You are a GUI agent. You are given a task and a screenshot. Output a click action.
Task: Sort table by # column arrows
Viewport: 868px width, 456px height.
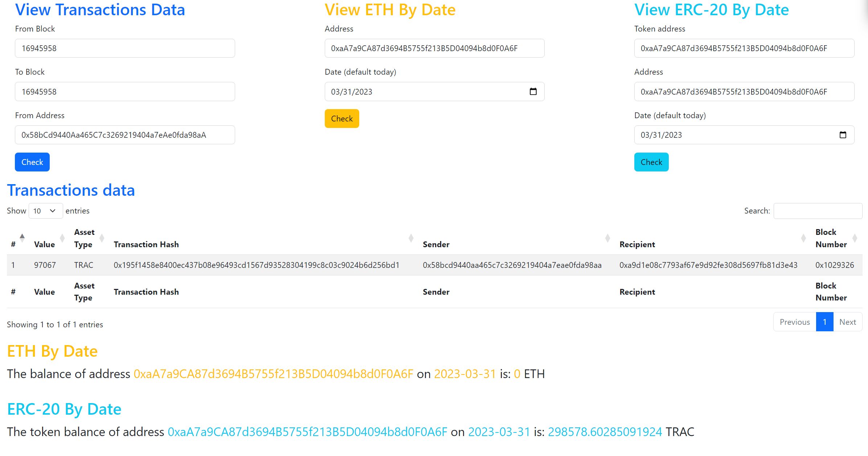click(x=22, y=238)
